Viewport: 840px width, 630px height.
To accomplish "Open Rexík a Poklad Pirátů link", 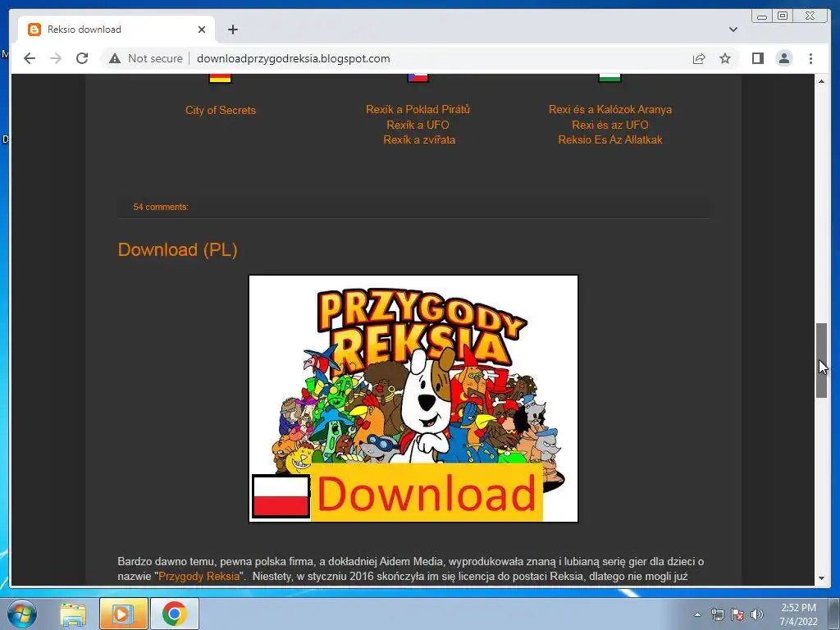I will [x=418, y=109].
